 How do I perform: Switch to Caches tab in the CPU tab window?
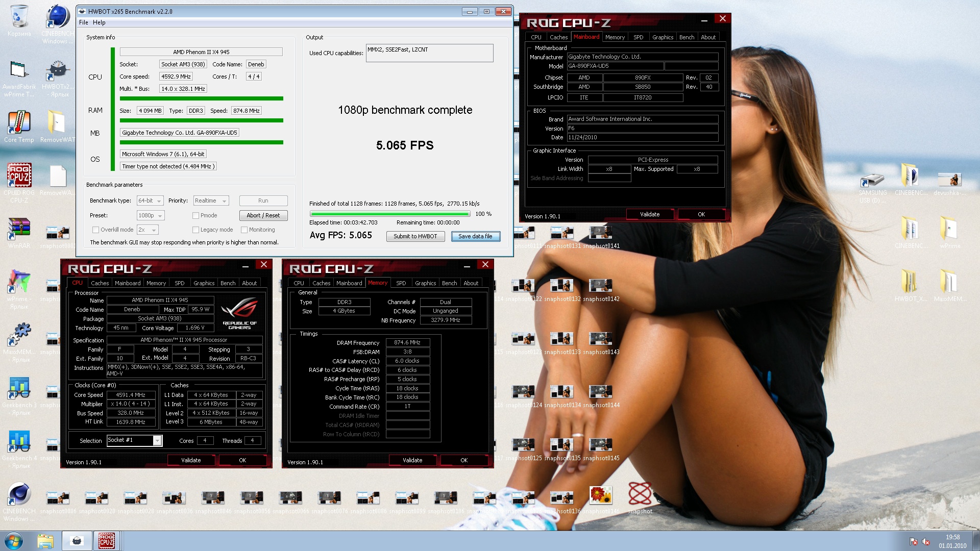click(x=100, y=283)
